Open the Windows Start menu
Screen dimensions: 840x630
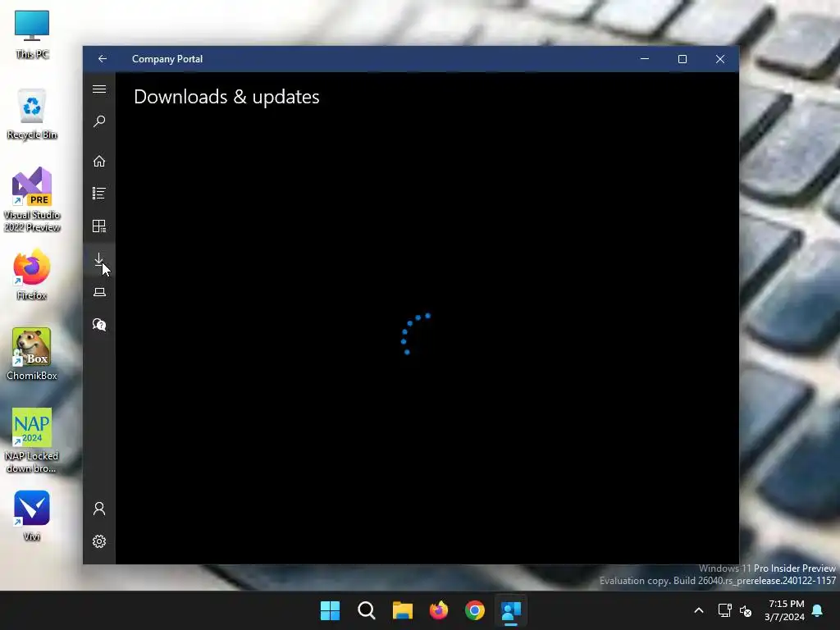pyautogui.click(x=330, y=610)
